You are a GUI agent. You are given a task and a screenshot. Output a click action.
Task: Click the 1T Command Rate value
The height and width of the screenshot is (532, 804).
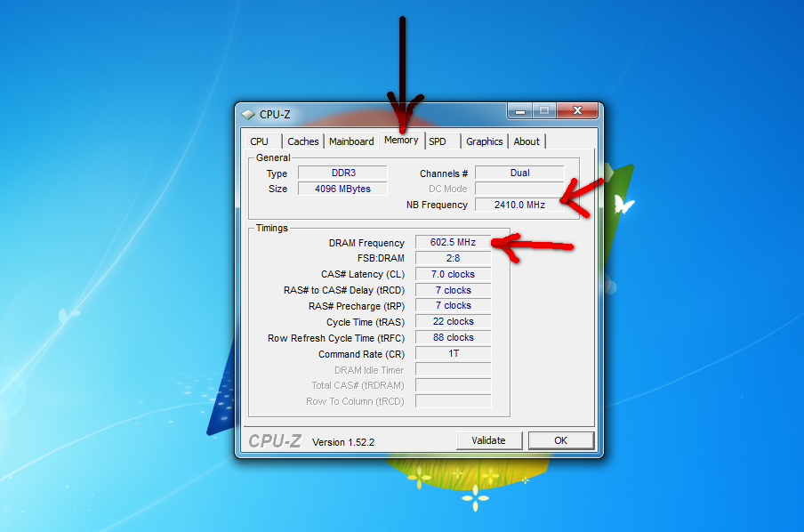click(453, 353)
